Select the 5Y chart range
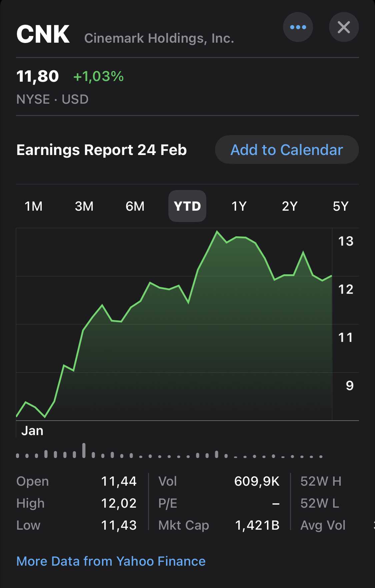This screenshot has height=588, width=375. click(x=341, y=206)
